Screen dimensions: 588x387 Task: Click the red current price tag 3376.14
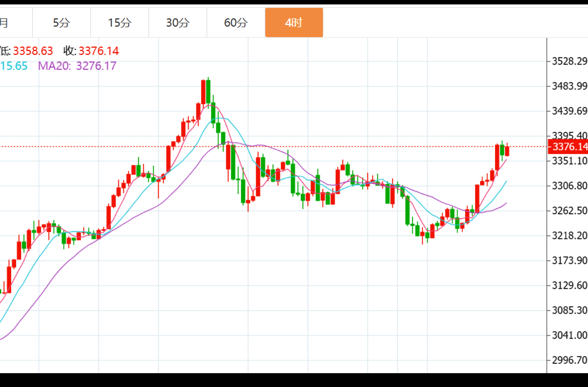(x=568, y=146)
